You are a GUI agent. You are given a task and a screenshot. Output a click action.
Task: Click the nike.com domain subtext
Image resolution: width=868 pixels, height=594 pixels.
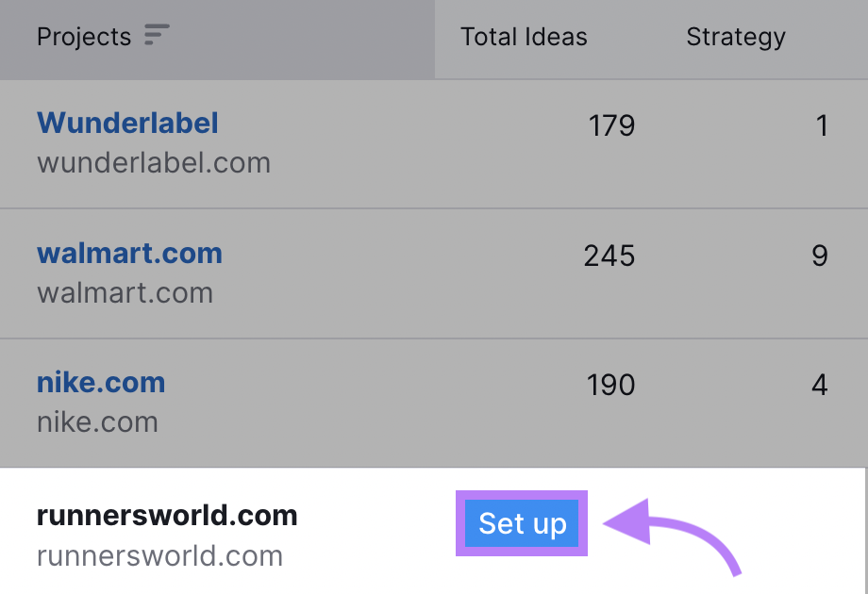click(x=96, y=422)
